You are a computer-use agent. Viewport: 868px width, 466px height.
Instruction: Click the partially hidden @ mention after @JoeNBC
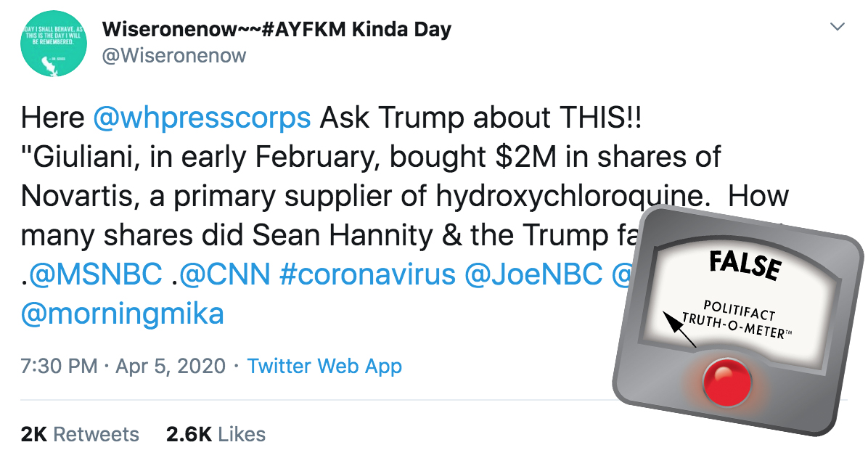(x=623, y=274)
